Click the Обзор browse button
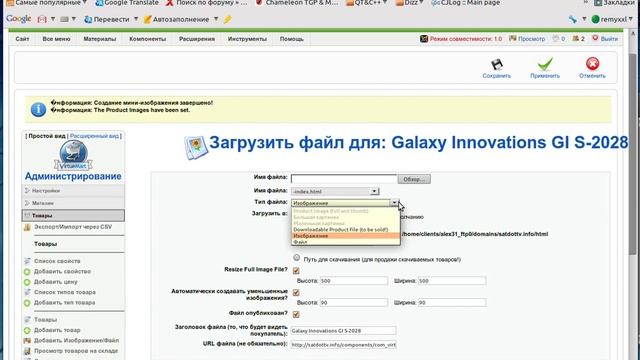This screenshot has height=360, width=640. pos(414,179)
